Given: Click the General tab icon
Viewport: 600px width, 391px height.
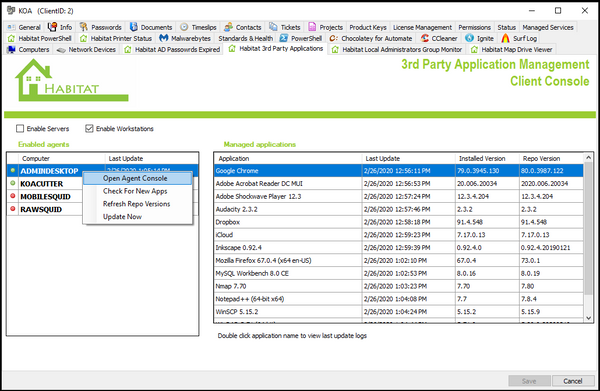Looking at the screenshot, I should (x=11, y=27).
